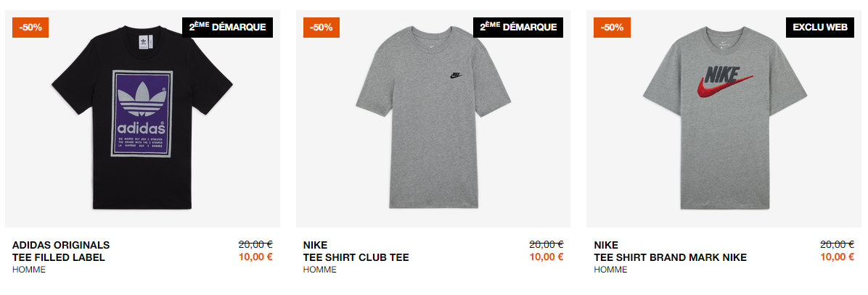Click 2ème Démarque label on Nike Club Tee
868x295 pixels.
(518, 27)
